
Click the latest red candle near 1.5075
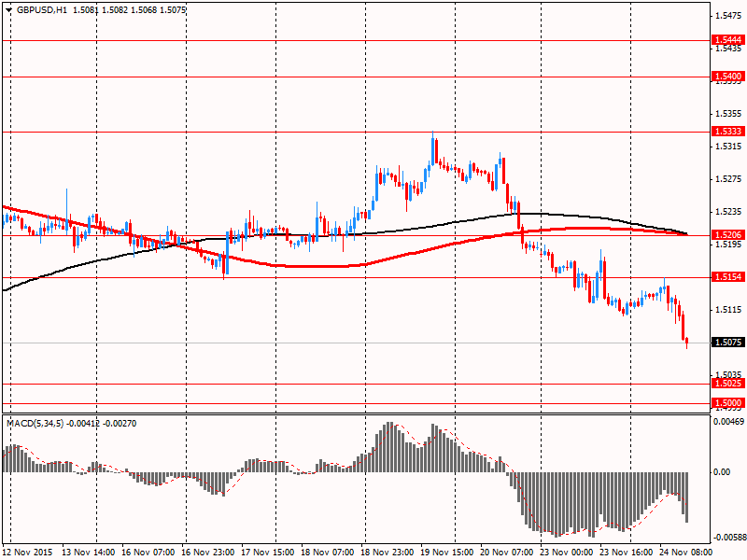(686, 343)
